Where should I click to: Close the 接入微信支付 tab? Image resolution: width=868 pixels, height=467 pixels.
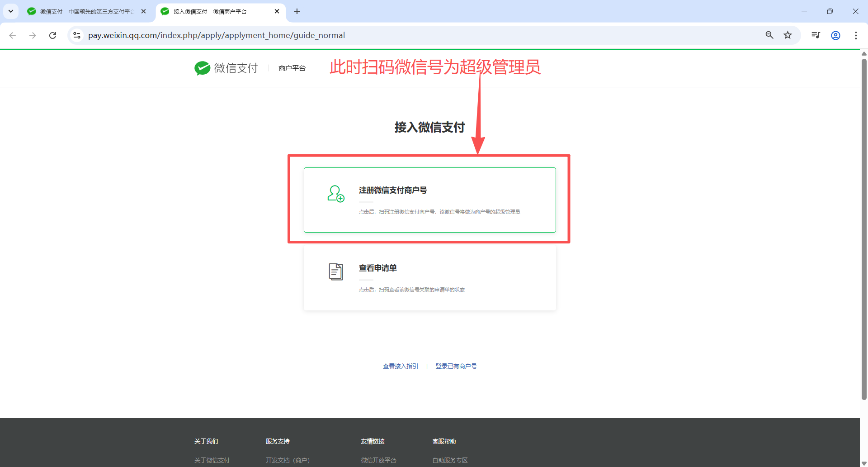point(277,11)
